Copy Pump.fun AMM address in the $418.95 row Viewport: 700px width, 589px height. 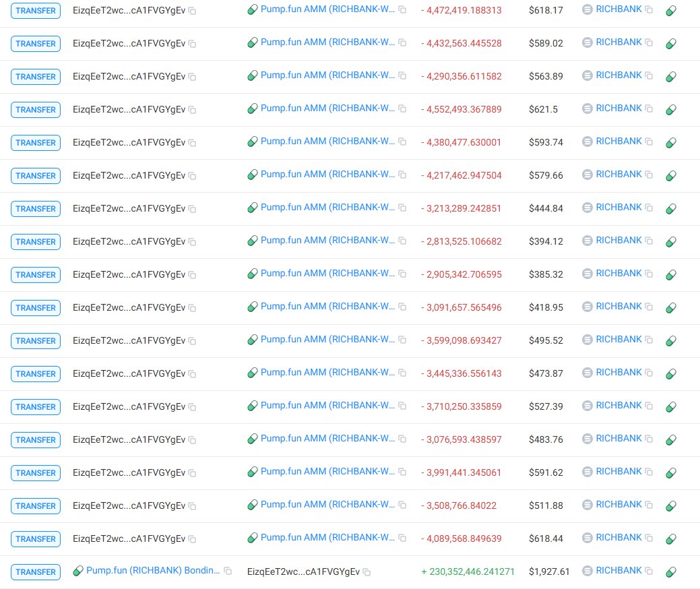point(402,307)
